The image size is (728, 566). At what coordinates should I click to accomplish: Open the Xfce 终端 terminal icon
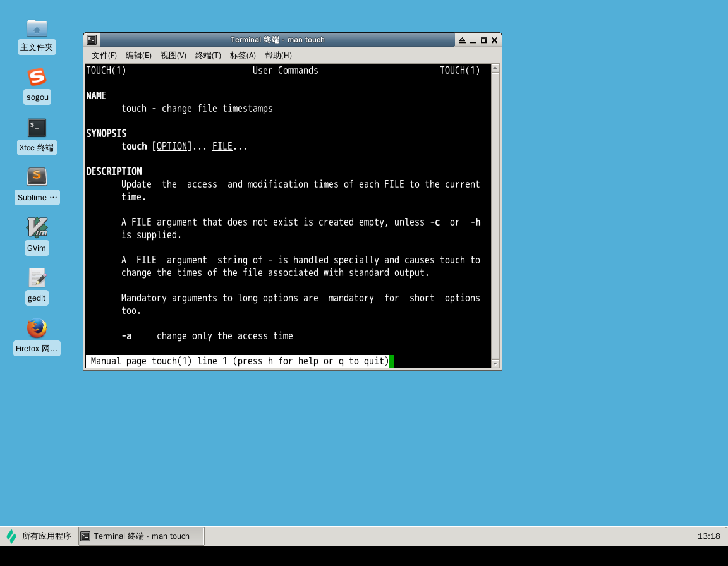pyautogui.click(x=37, y=128)
